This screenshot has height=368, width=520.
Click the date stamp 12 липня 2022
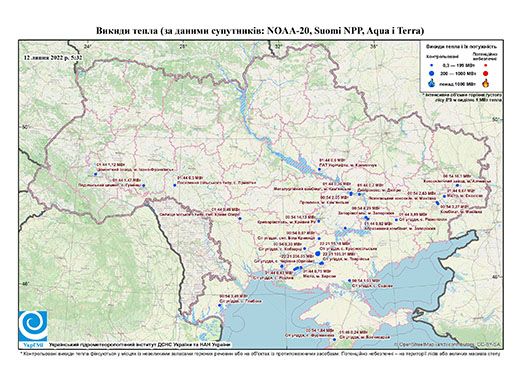tap(53, 58)
